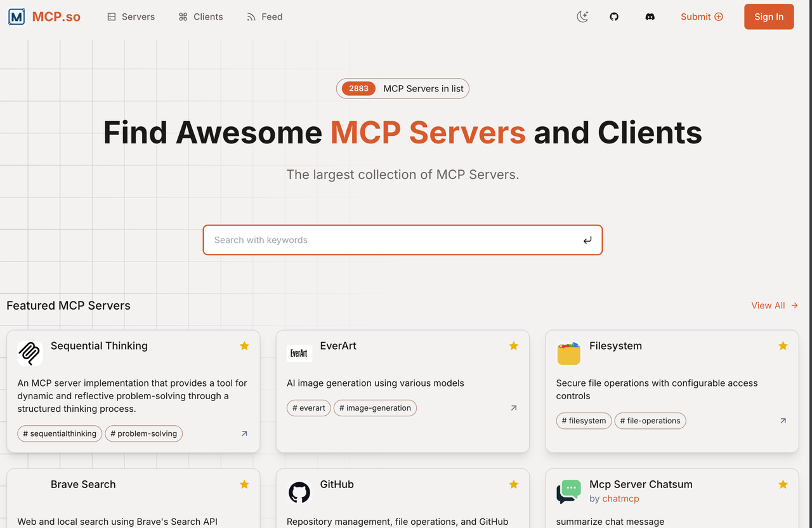Select the image-generation tag
Image resolution: width=812 pixels, height=528 pixels.
pos(375,408)
